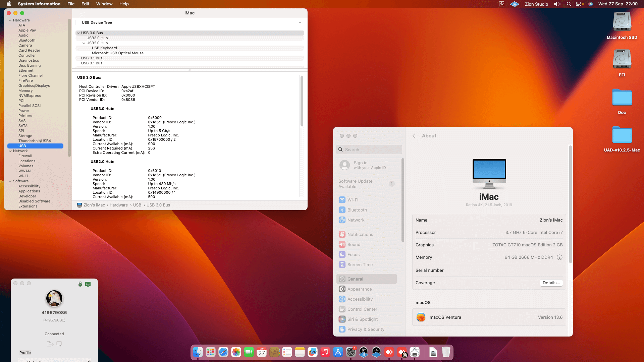Click the green screen sharing icon

pos(88,284)
